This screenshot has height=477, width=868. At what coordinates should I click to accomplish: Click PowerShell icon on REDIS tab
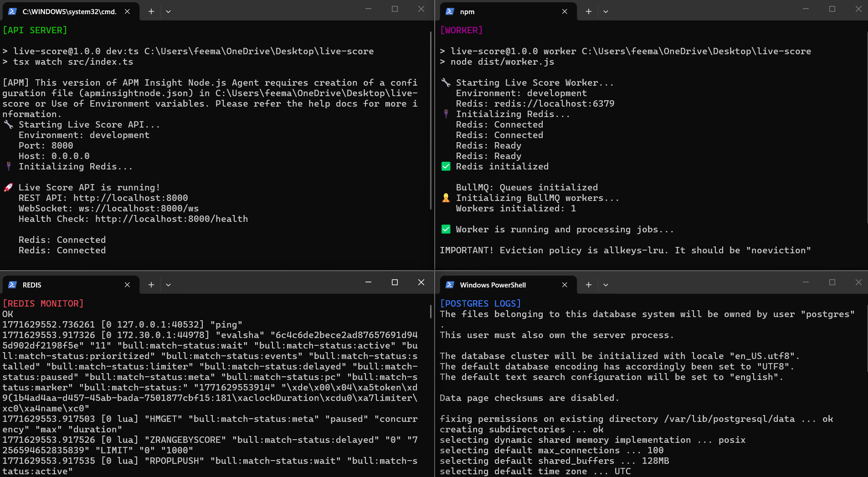click(13, 285)
